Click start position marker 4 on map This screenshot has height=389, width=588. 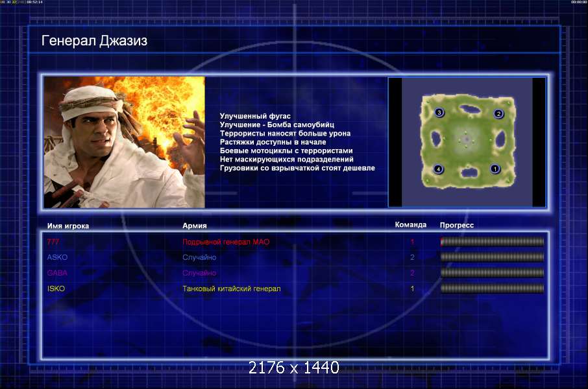(438, 169)
